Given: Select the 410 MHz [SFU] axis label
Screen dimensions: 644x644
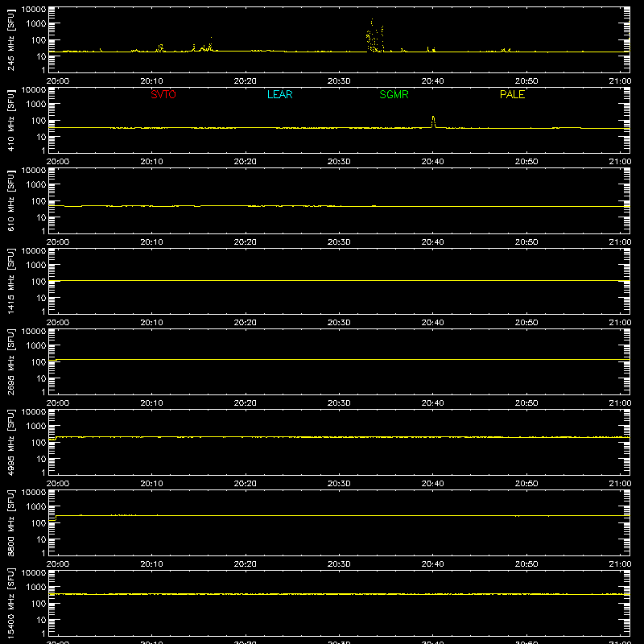Looking at the screenshot, I should click(x=10, y=120).
